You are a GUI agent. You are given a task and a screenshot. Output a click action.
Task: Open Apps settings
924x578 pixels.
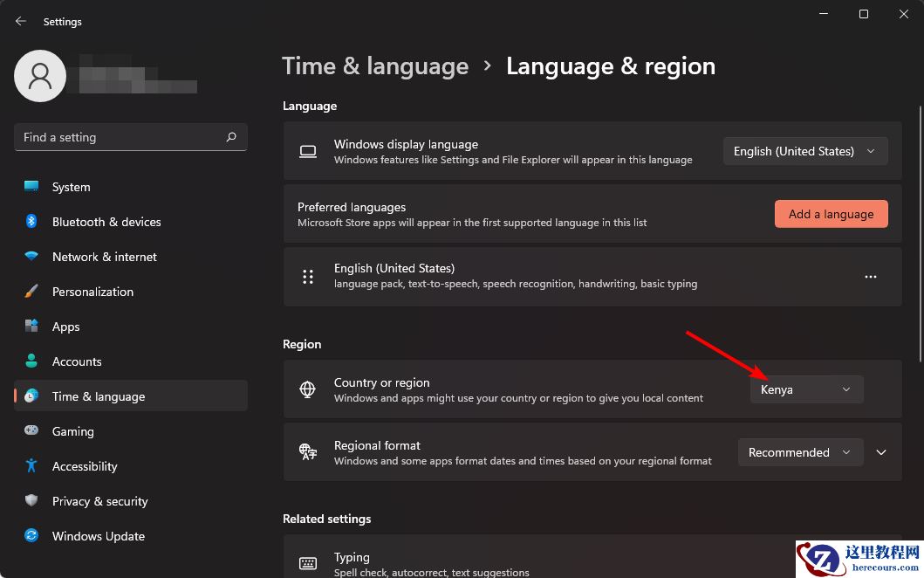65,327
